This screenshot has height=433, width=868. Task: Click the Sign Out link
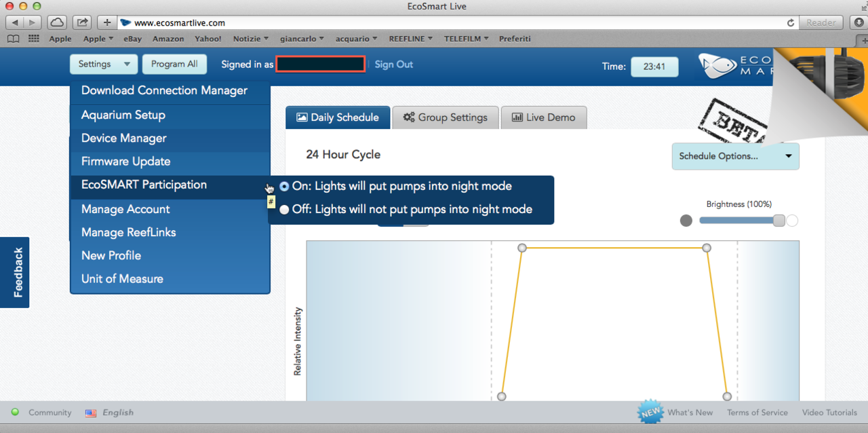coord(394,64)
